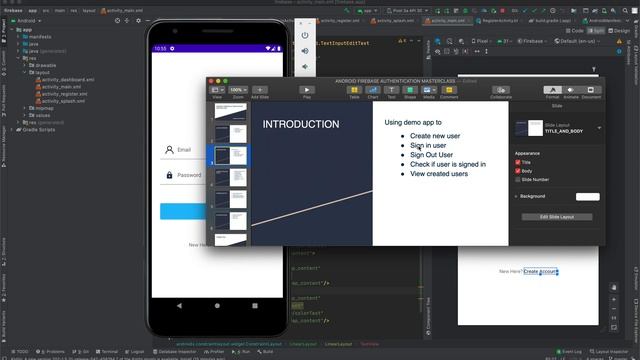
Task: Open the design Pixel device dropdown
Action: click(x=481, y=41)
